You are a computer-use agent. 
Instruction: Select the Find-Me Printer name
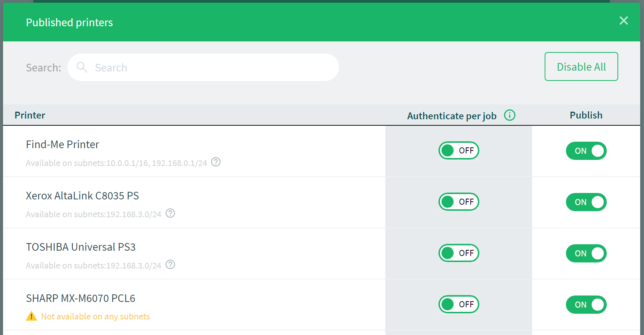(63, 144)
